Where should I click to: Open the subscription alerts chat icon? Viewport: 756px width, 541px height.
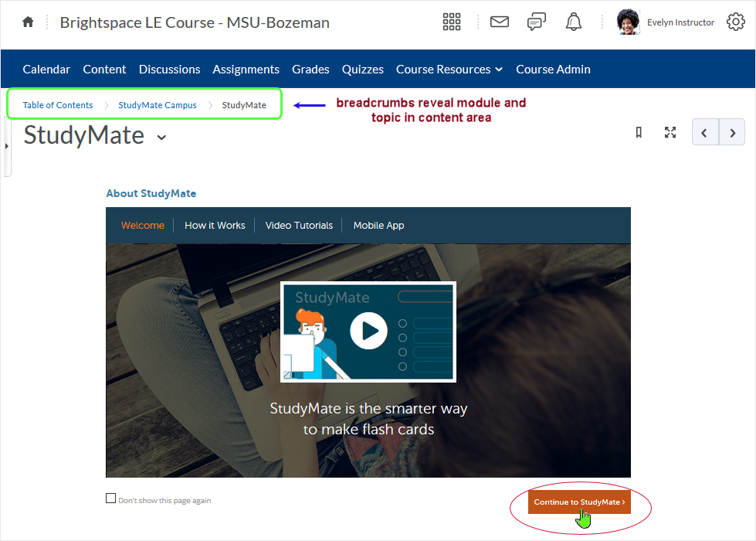pos(536,22)
